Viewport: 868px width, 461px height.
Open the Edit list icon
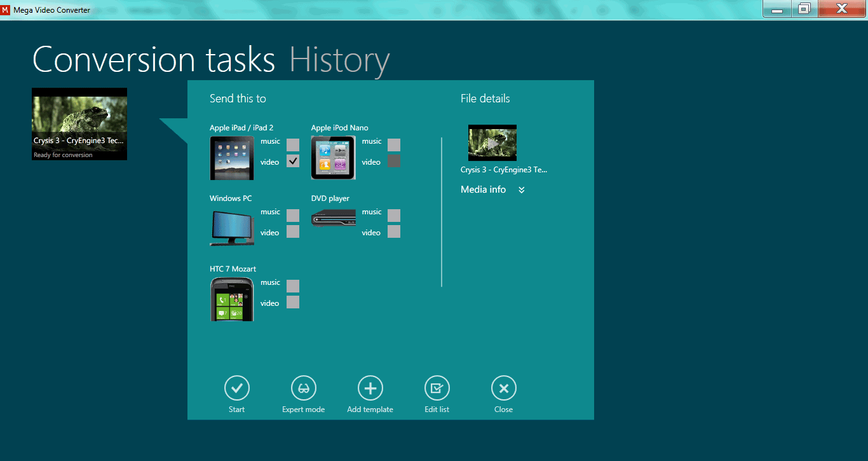tap(437, 388)
